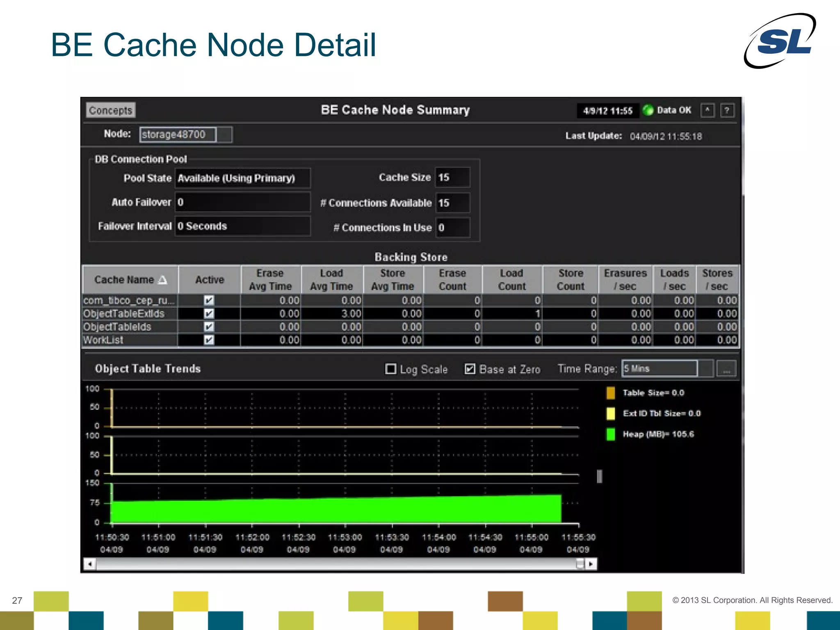Image resolution: width=840 pixels, height=630 pixels.
Task: Open the help question mark button
Action: 727,110
